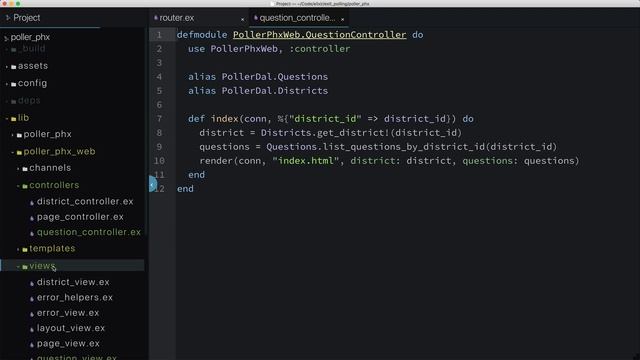Viewport: 640px width, 360px height.
Task: Click alias PollerDal.Questions line
Action: pyautogui.click(x=258, y=77)
